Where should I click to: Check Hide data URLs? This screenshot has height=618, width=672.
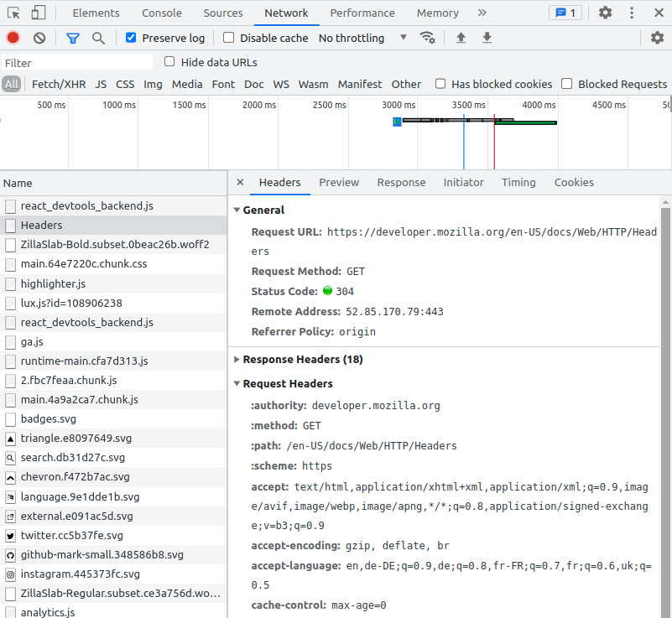click(169, 62)
